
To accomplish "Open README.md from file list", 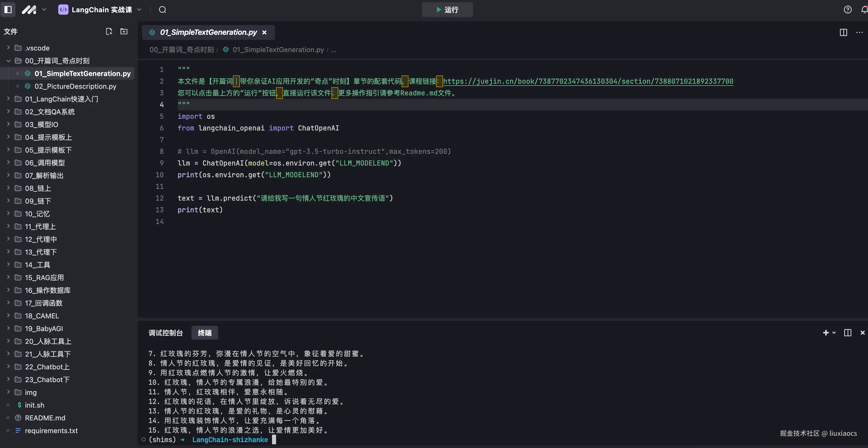I will [x=45, y=418].
